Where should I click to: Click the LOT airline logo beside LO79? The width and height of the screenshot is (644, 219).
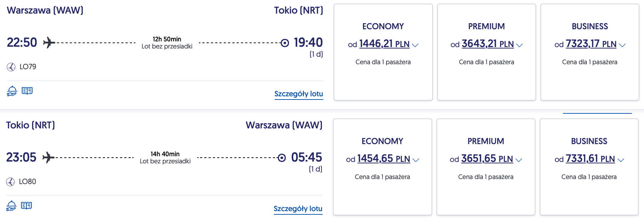tap(11, 67)
